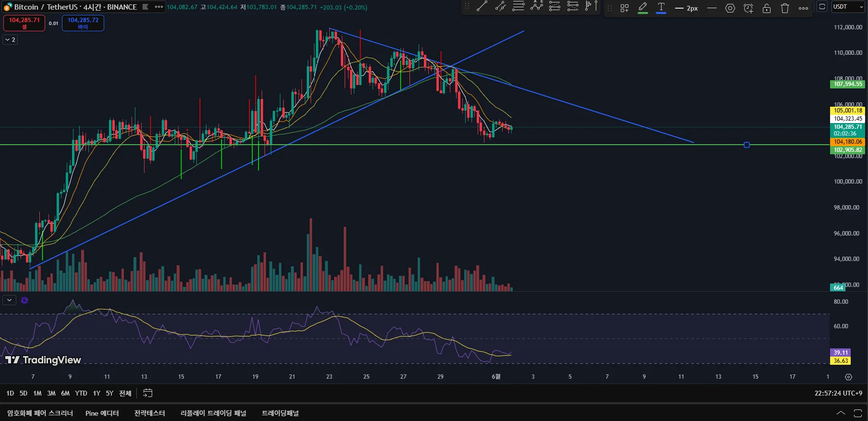Viewport: 868px width, 421px height.
Task: Grab the favorites toolbar drag handle
Action: click(x=467, y=7)
